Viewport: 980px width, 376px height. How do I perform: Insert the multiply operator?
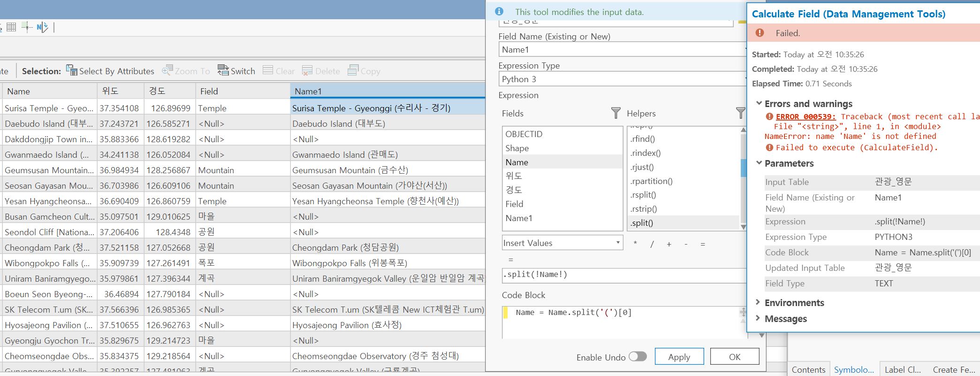[635, 244]
